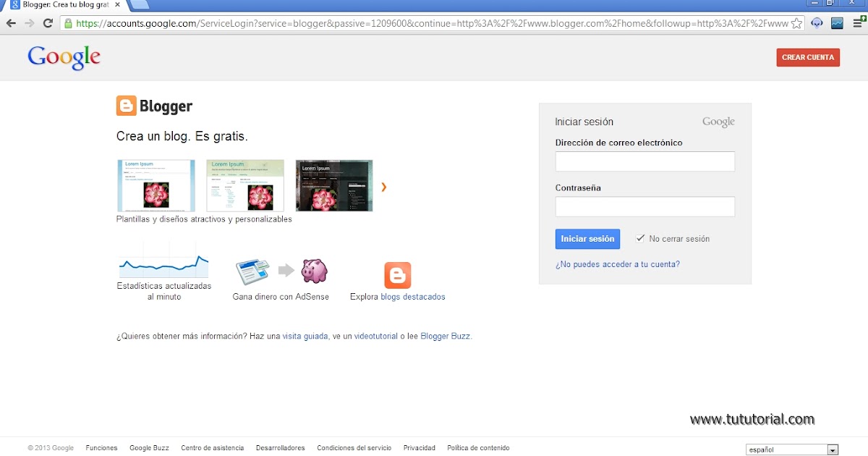Click the blue graph extension icon
The height and width of the screenshot is (456, 868).
coord(837,22)
